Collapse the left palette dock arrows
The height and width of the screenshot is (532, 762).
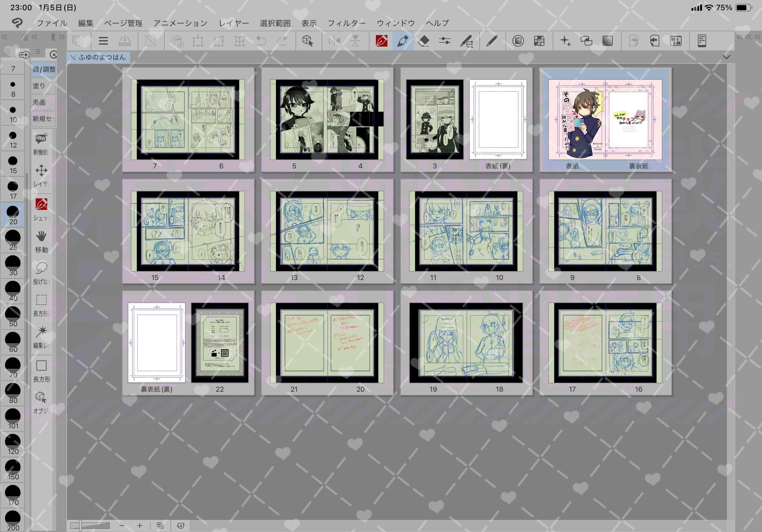5,37
